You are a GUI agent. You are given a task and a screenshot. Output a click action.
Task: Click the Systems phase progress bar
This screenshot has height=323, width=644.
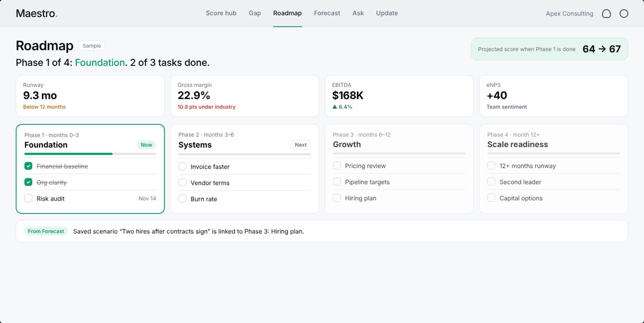245,154
